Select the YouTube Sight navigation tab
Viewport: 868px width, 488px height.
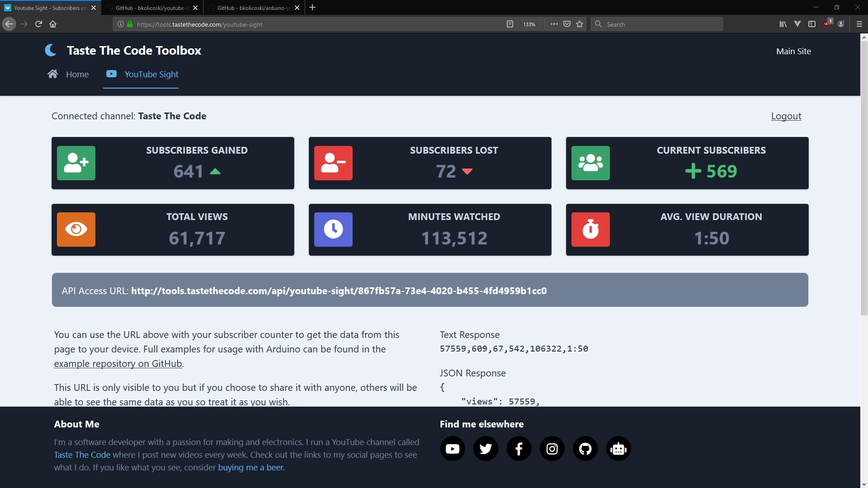tap(142, 74)
